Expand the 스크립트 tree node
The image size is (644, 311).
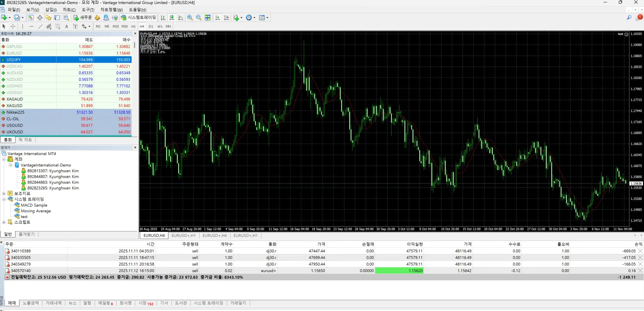pos(4,222)
